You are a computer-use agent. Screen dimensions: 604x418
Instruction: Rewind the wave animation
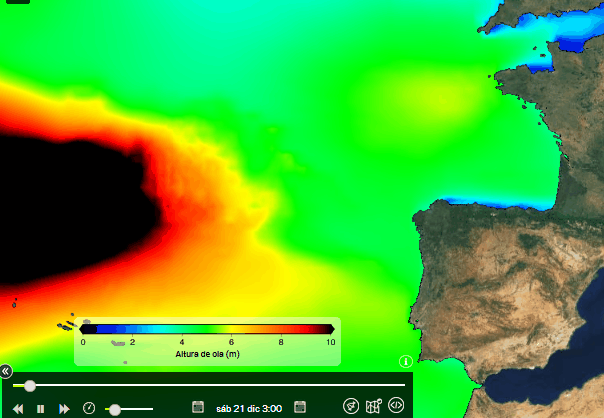(18, 408)
